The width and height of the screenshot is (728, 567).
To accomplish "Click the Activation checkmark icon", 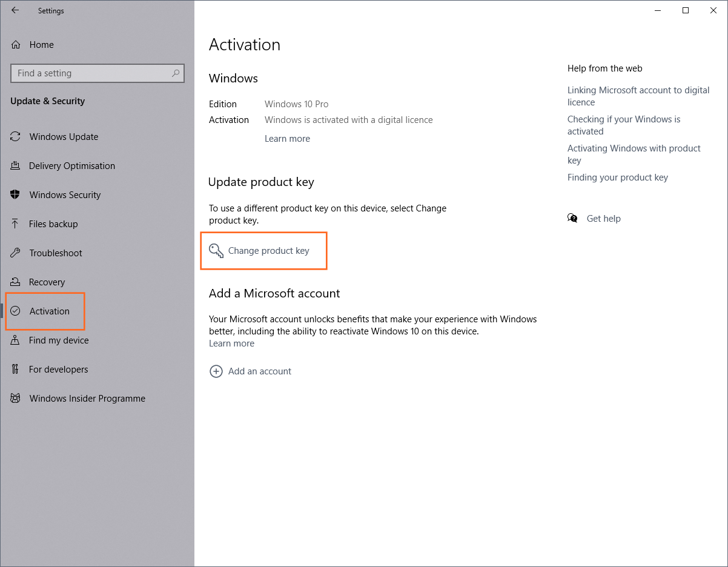I will tap(16, 311).
